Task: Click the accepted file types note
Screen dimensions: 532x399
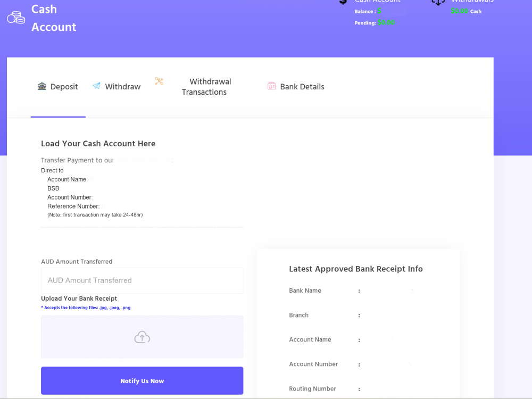Action: [x=86, y=307]
